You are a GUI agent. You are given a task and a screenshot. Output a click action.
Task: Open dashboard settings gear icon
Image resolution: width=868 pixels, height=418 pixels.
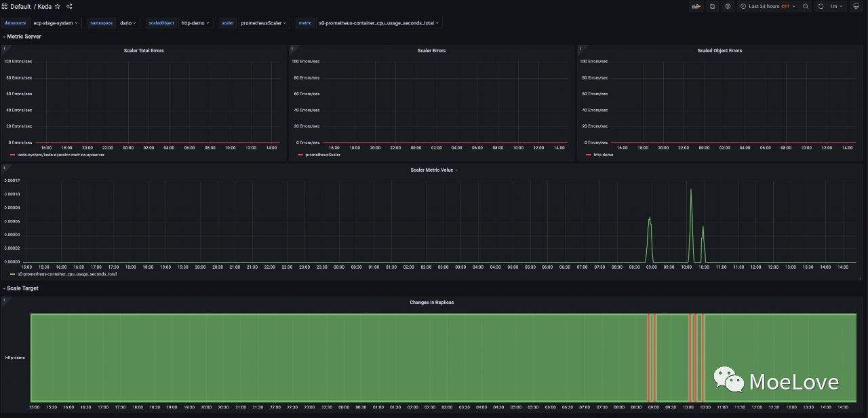pyautogui.click(x=728, y=6)
